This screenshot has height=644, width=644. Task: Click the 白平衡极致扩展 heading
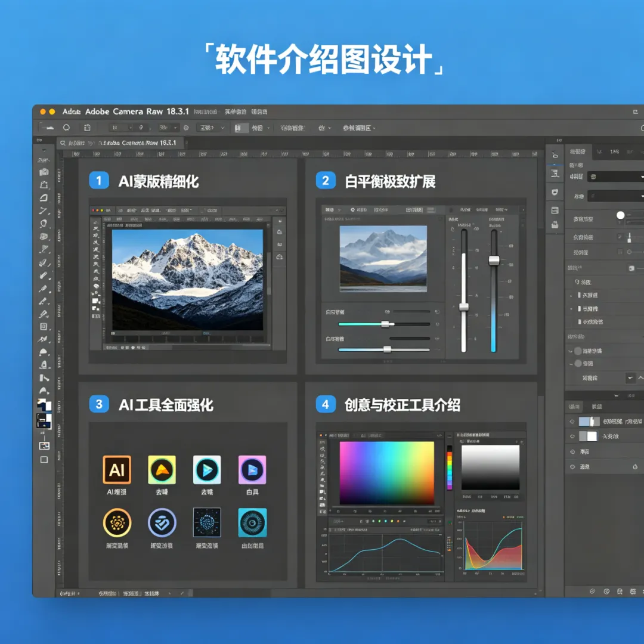point(390,181)
